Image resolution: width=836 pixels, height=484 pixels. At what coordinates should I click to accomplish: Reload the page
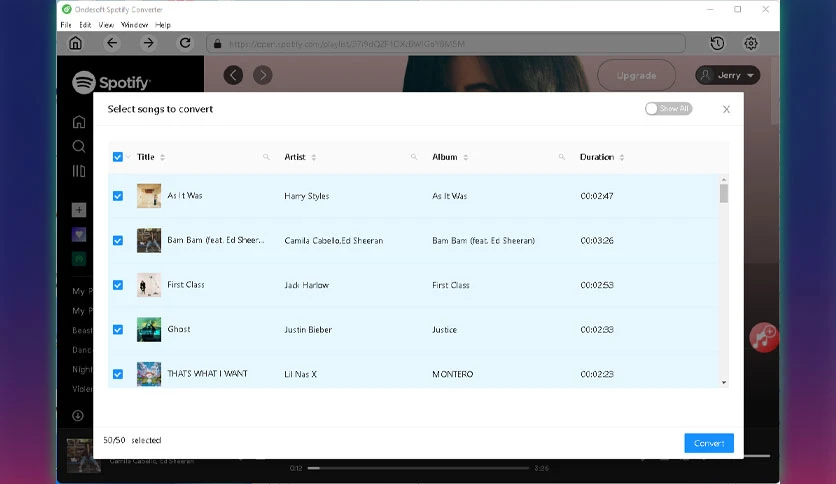click(x=185, y=43)
